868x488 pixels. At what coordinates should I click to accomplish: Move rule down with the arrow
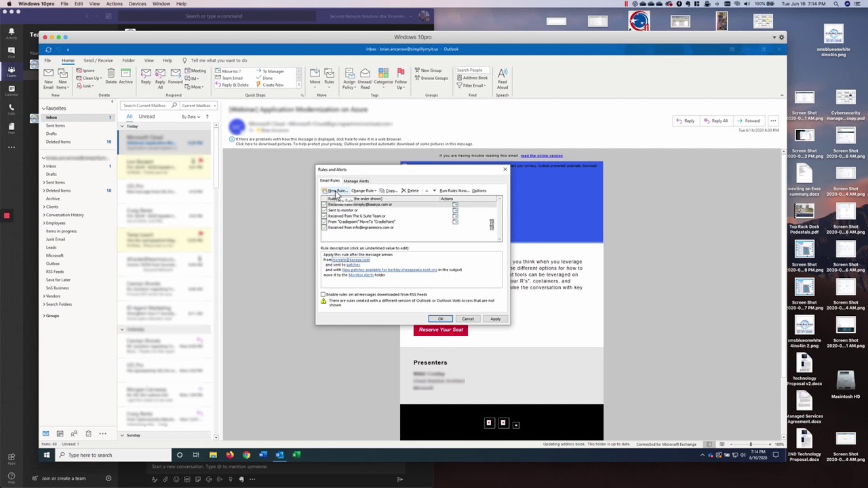pyautogui.click(x=434, y=190)
